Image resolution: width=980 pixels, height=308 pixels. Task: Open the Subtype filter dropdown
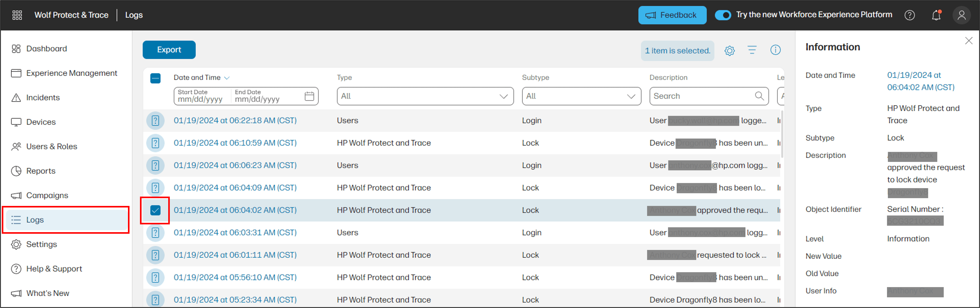click(582, 96)
